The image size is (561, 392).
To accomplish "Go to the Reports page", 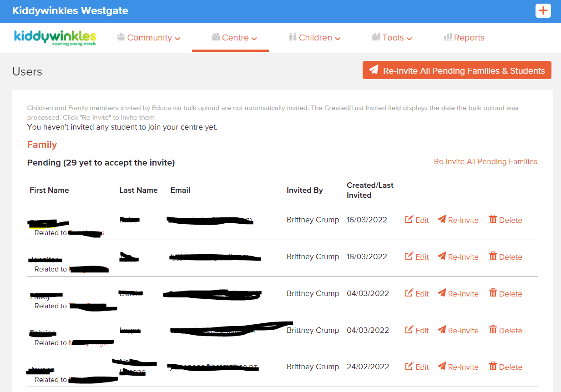I will coord(464,38).
